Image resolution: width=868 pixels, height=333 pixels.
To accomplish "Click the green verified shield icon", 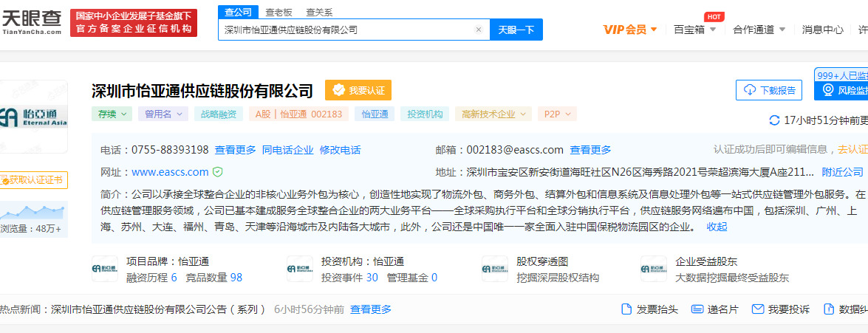I will coord(217,172).
